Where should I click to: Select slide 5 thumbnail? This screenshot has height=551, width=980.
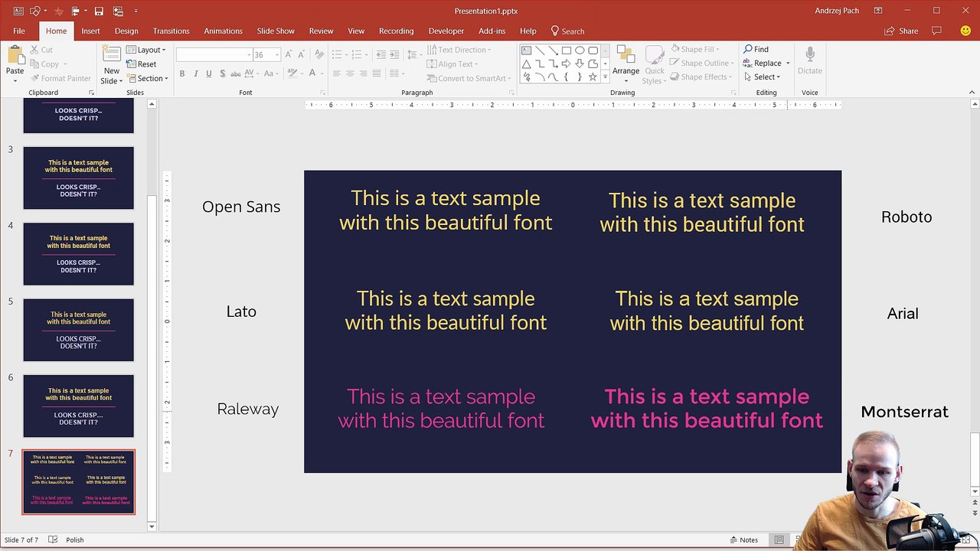coord(78,330)
